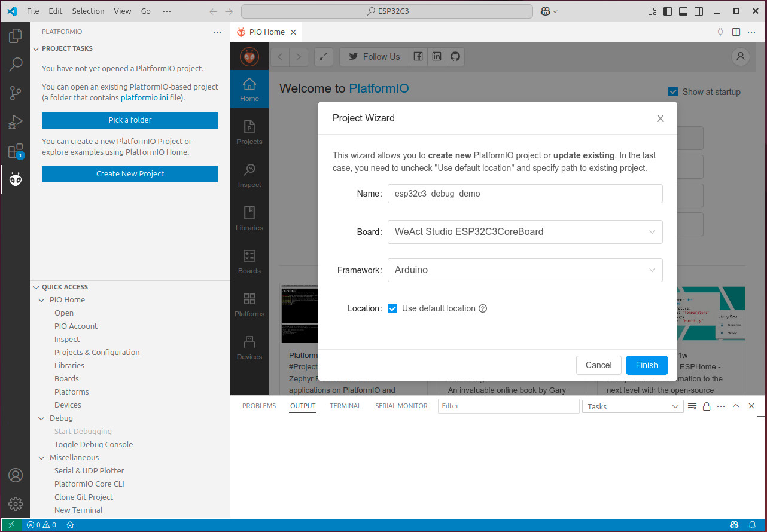The height and width of the screenshot is (532, 767).
Task: Toggle the primary sidebar layout icon
Action: coord(668,11)
